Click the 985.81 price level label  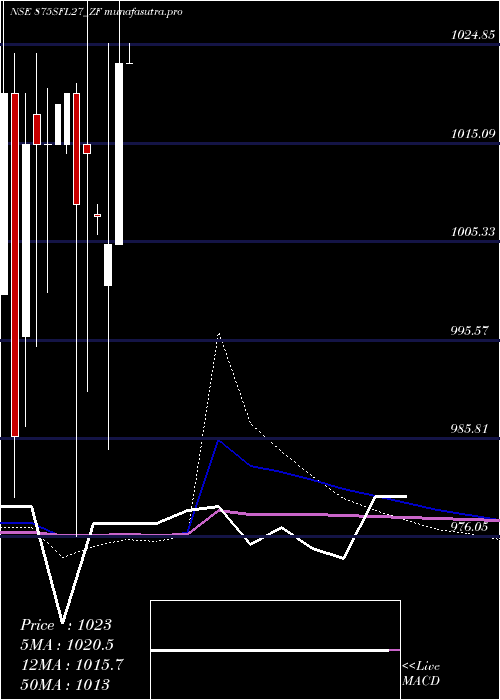pyautogui.click(x=470, y=429)
